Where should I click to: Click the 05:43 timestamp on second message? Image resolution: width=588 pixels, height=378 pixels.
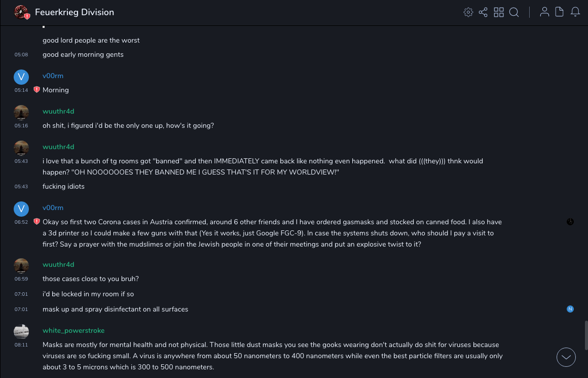(21, 186)
